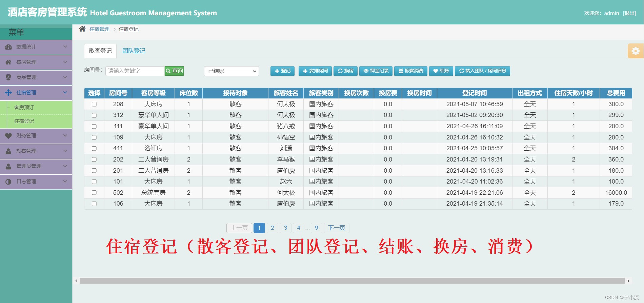Click the 管理员管理 user icon
The image size is (644, 303).
(8, 166)
